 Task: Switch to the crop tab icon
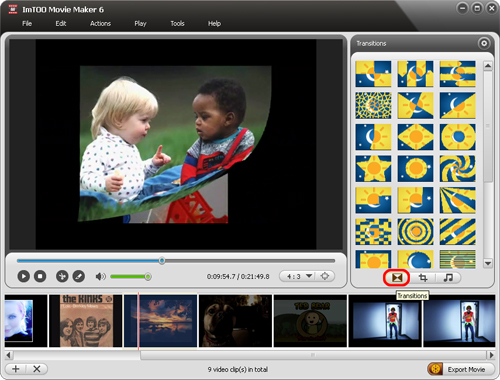pos(423,278)
